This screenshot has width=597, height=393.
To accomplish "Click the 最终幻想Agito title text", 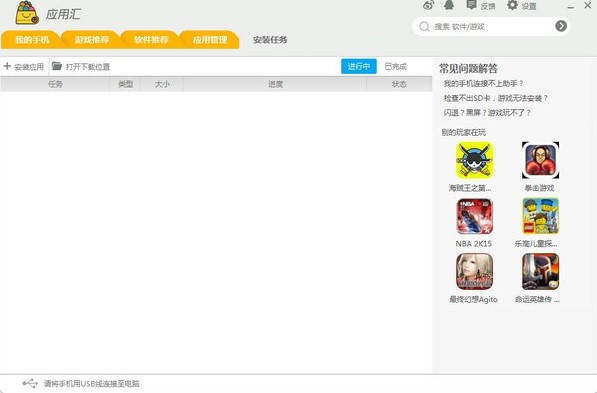I will click(x=474, y=299).
